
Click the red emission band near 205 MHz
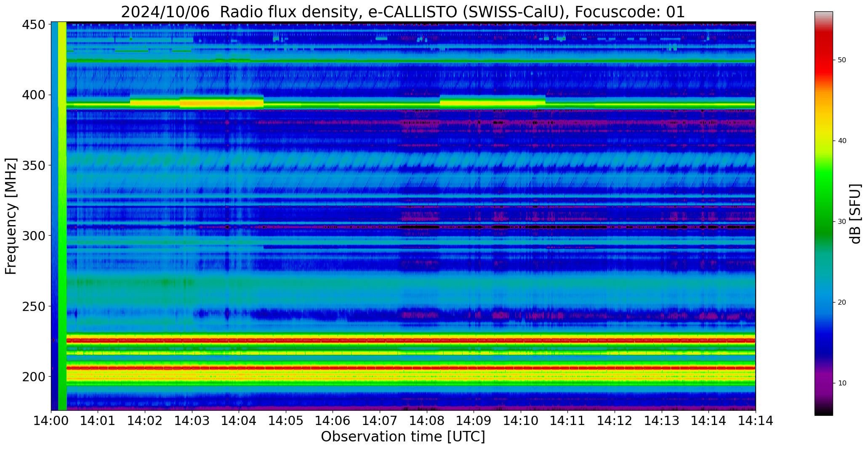(410, 368)
